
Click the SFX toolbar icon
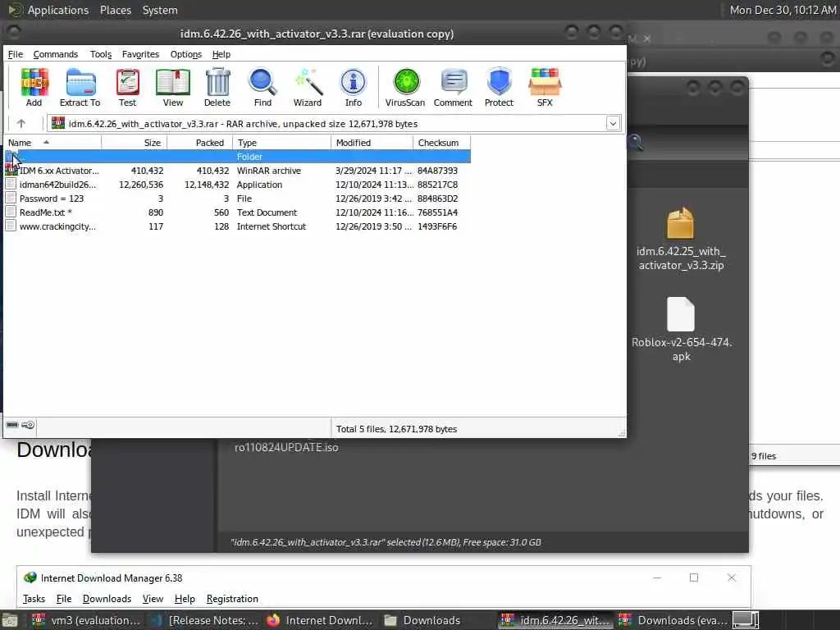click(x=545, y=87)
